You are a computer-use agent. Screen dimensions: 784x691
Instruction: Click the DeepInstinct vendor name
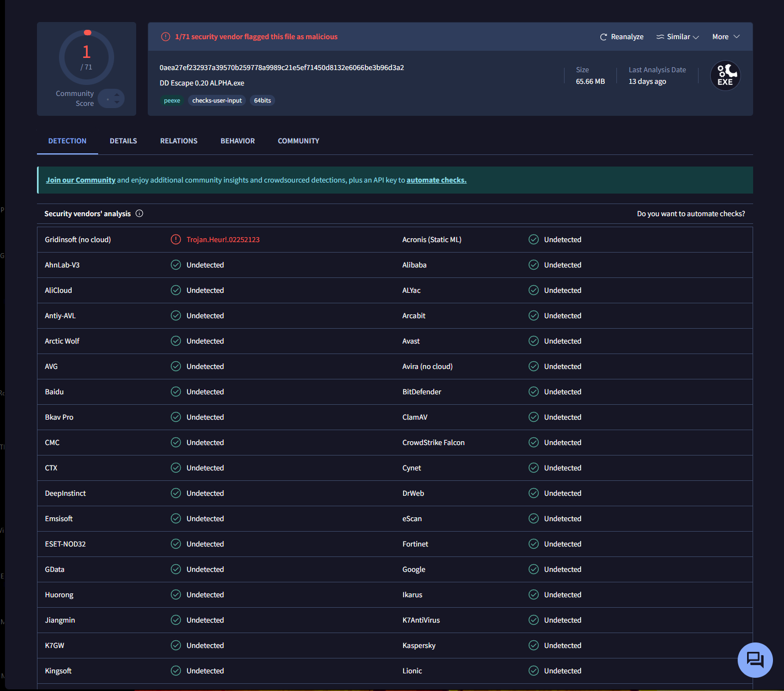pos(66,494)
